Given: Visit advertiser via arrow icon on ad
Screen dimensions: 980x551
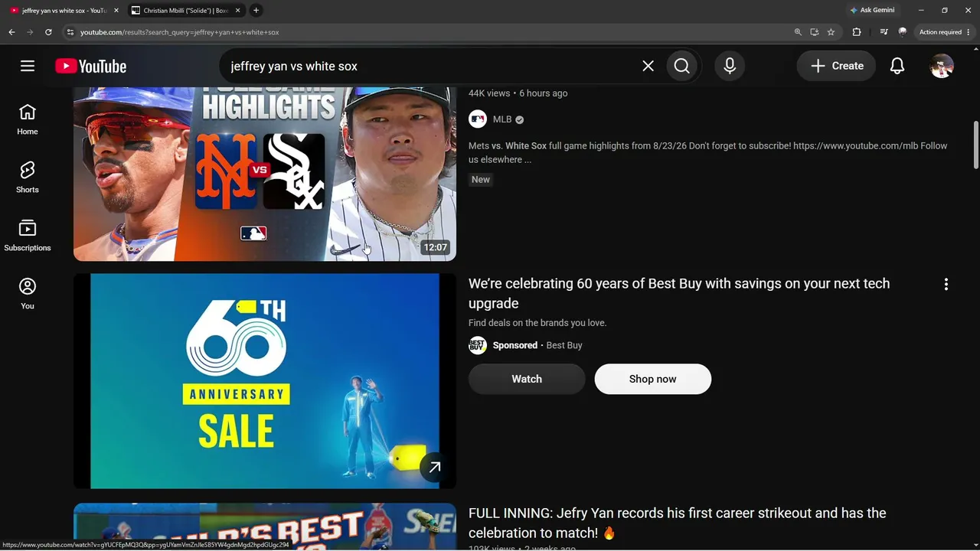Looking at the screenshot, I should (x=434, y=467).
